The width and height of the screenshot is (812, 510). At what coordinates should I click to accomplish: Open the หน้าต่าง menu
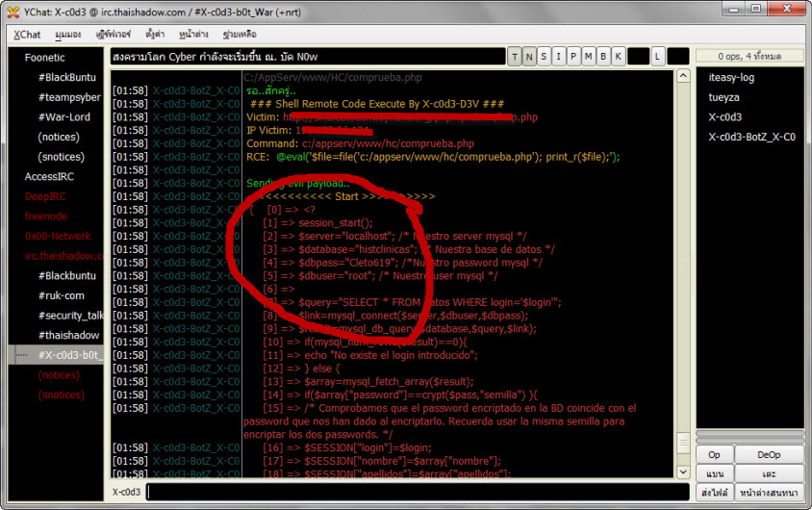tap(193, 35)
